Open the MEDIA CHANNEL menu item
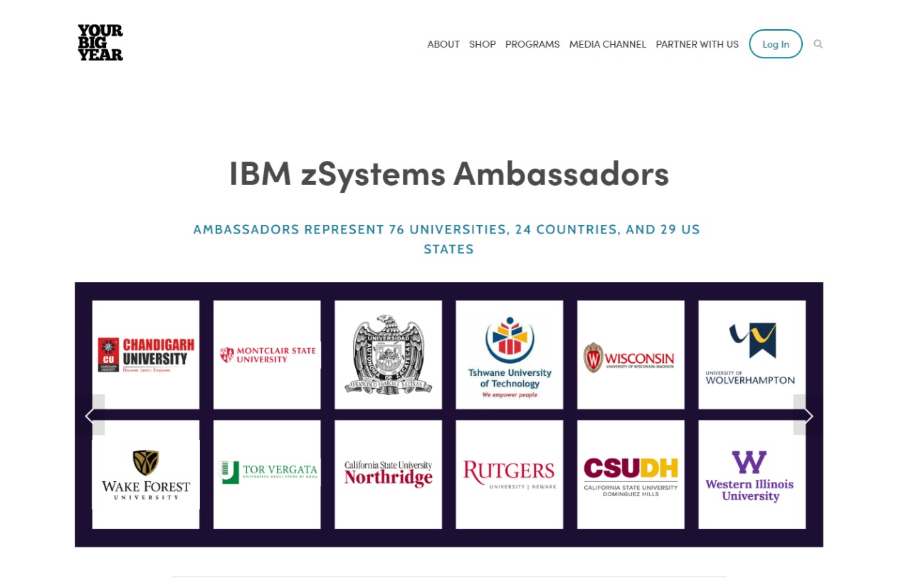911x588 pixels. click(x=608, y=44)
